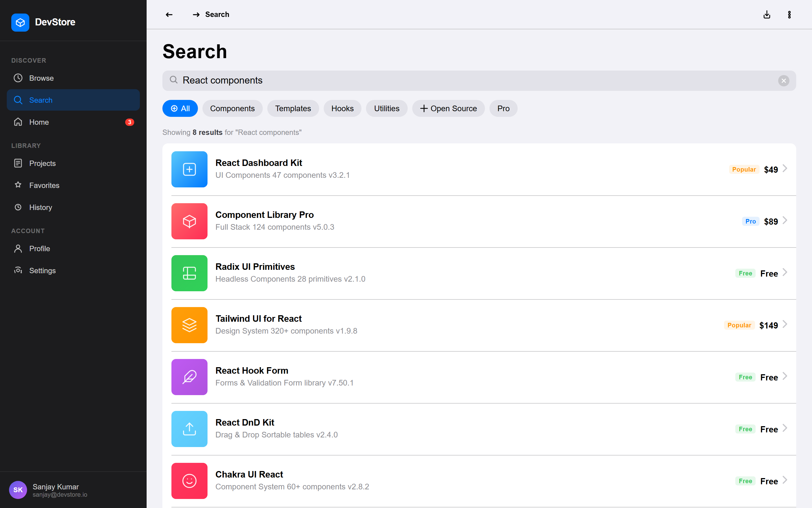This screenshot has width=812, height=508.
Task: Expand Chakra UI React row chevron
Action: (785, 480)
